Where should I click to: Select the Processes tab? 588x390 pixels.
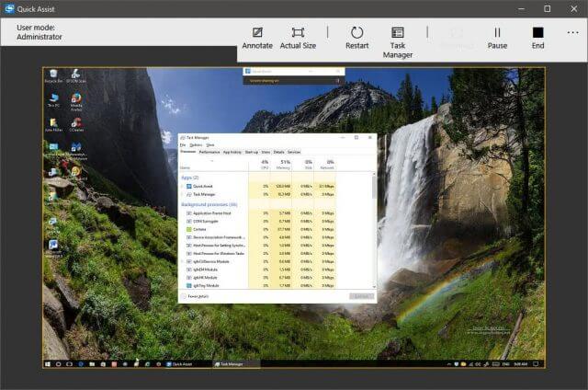point(188,152)
